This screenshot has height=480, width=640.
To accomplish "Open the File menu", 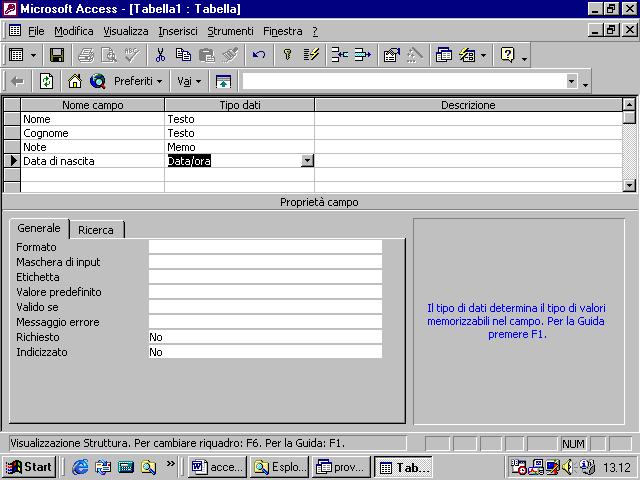I will (36, 31).
